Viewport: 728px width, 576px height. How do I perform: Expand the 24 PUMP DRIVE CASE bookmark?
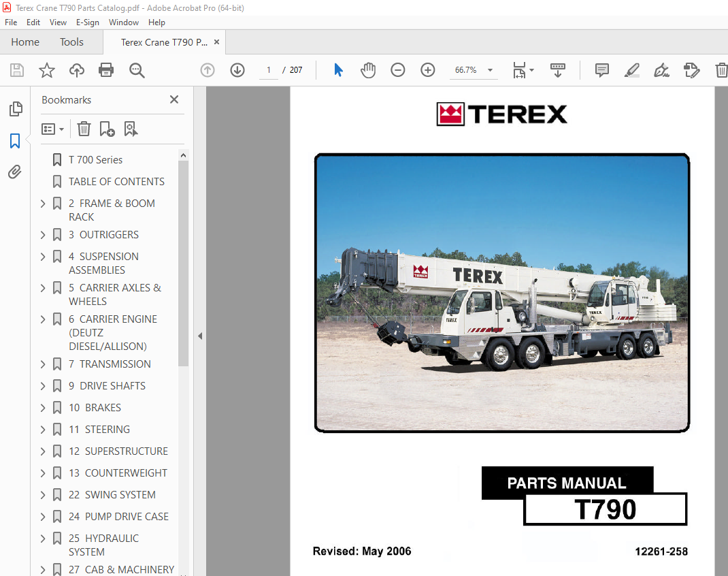pos(43,517)
